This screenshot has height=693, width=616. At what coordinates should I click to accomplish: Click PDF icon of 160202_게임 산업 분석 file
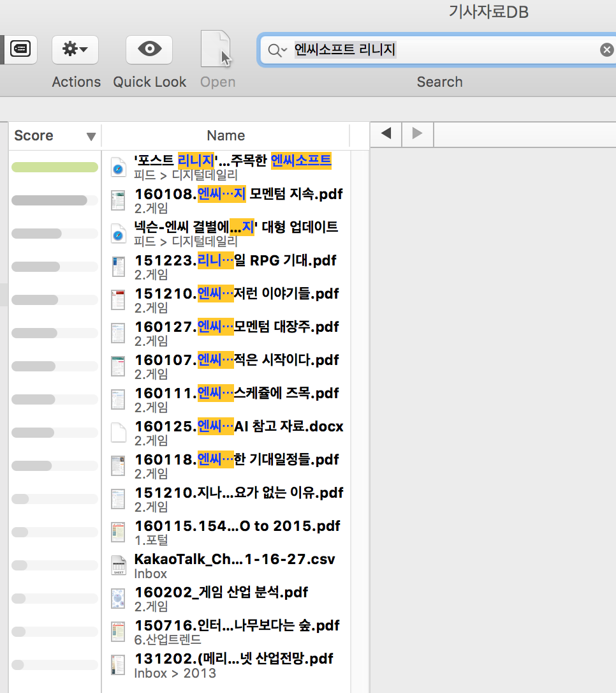(x=118, y=599)
